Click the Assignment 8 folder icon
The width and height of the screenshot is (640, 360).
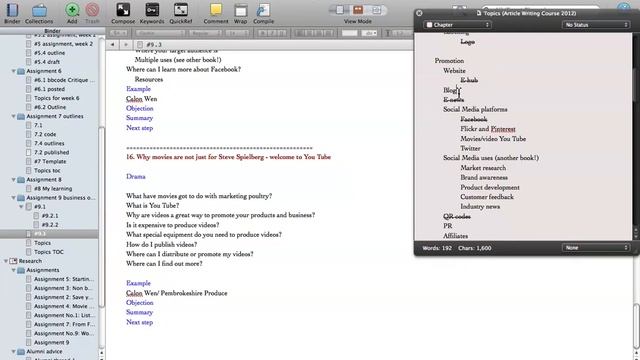[21, 180]
